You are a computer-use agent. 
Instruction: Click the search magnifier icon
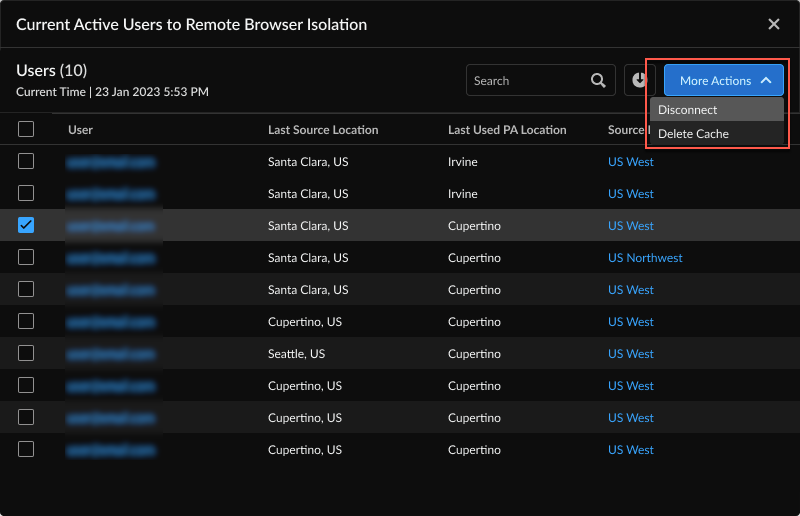[598, 81]
